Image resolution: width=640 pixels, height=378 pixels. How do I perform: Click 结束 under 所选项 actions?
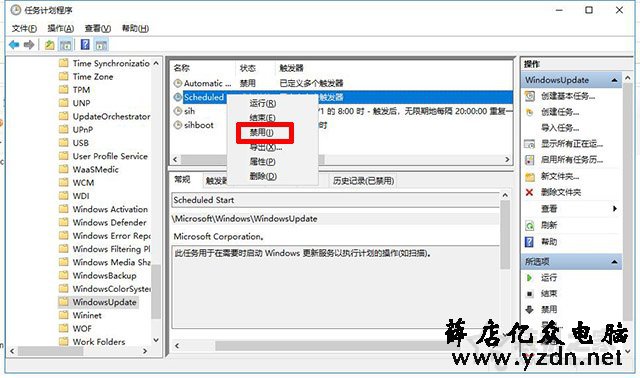(x=549, y=294)
